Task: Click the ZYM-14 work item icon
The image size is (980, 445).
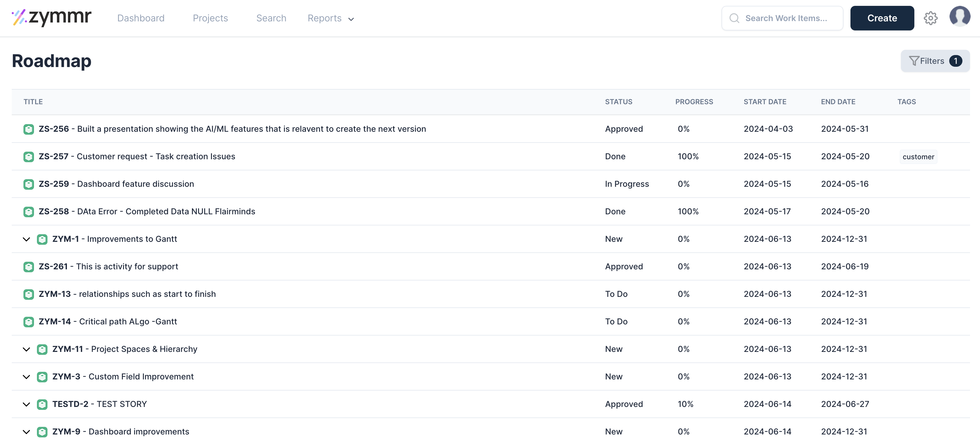Action: 28,322
